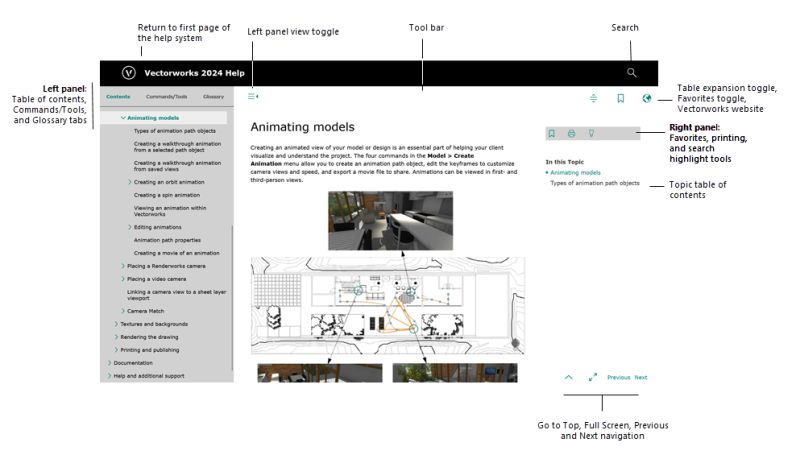Open Creating a movie of an animation

coord(177,253)
